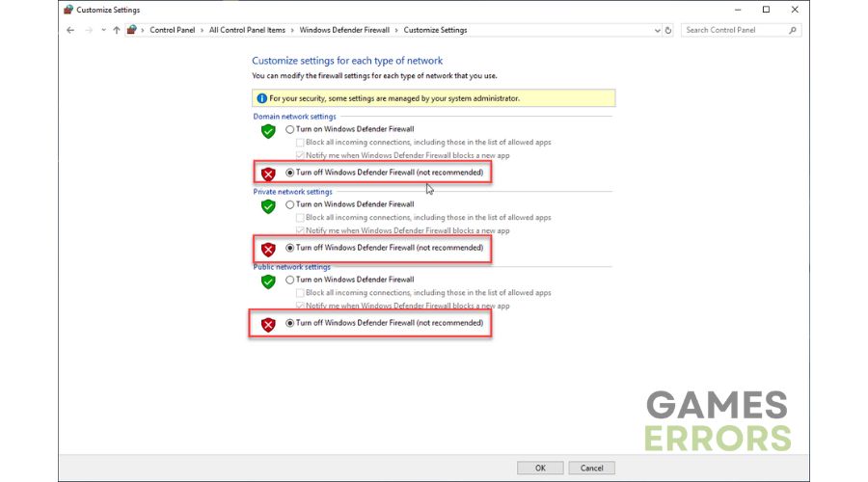Expand chevron after Control Panel breadcrumb
868x482 pixels.
pos(203,31)
